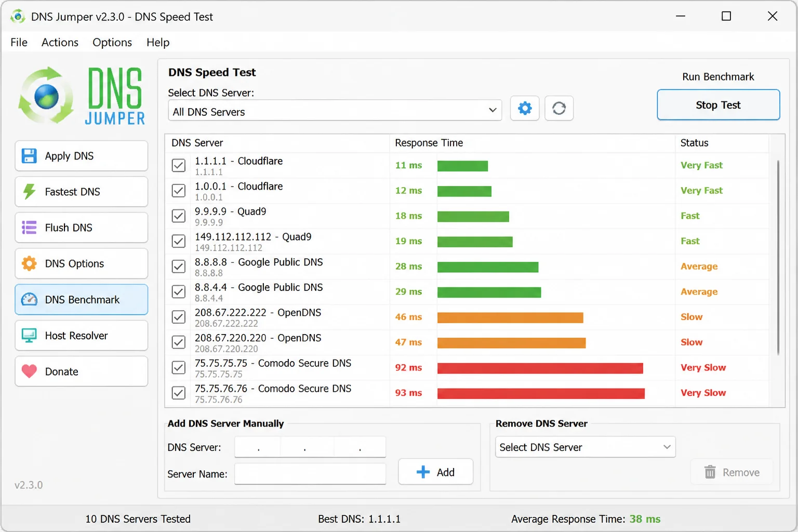
Task: Click the 92 ms response time value
Action: pyautogui.click(x=408, y=367)
